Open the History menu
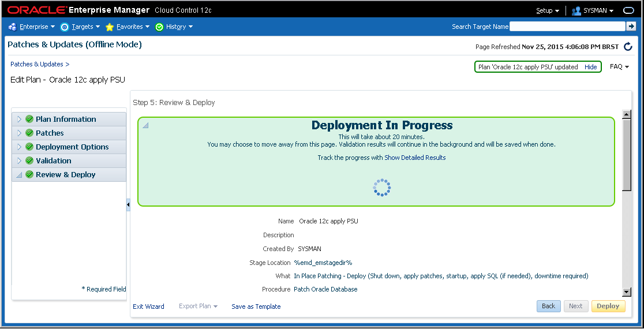644x329 pixels. click(x=179, y=27)
